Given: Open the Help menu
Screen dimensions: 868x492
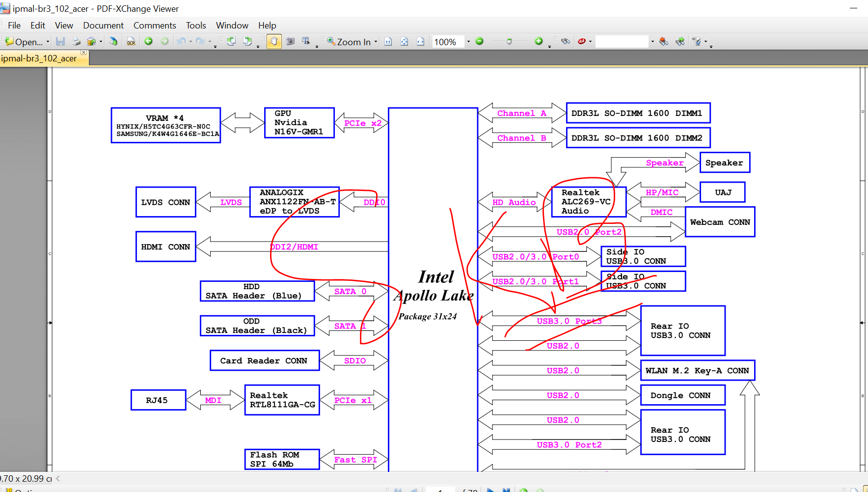Looking at the screenshot, I should point(267,26).
